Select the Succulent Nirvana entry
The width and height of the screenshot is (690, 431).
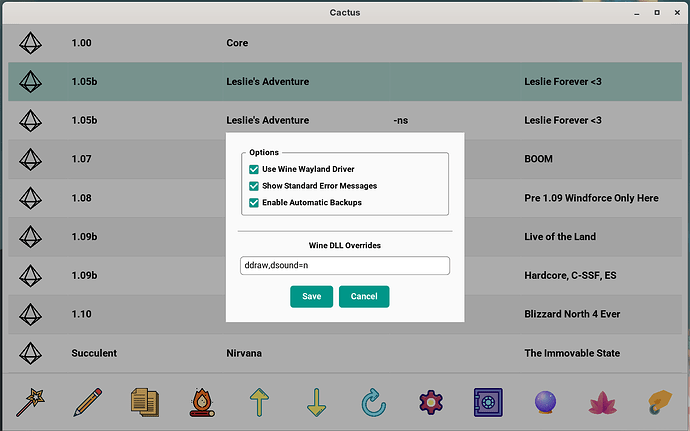click(345, 353)
